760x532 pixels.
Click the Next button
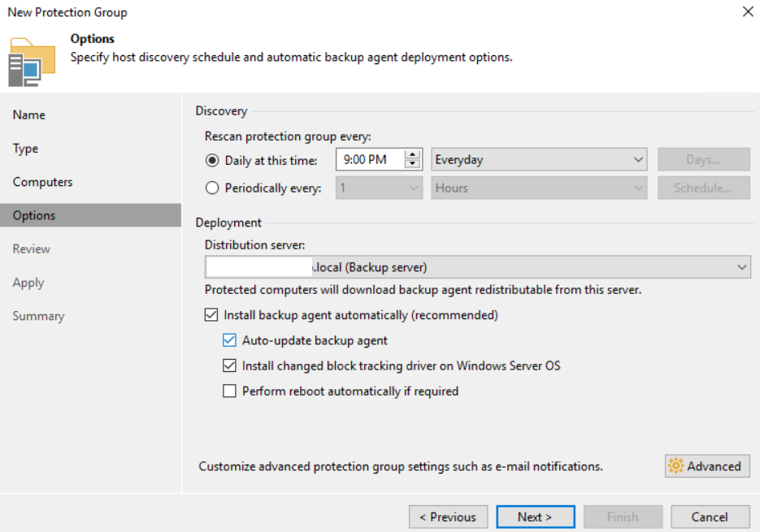[535, 517]
